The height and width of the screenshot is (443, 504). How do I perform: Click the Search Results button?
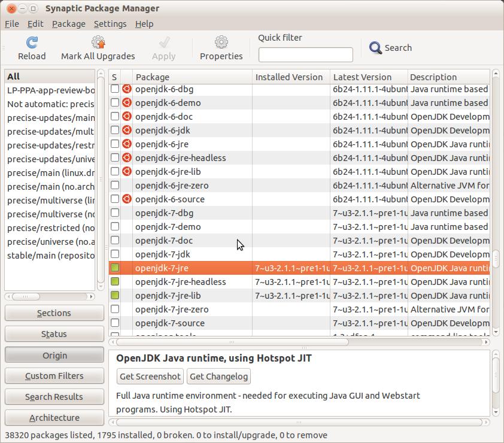click(54, 397)
